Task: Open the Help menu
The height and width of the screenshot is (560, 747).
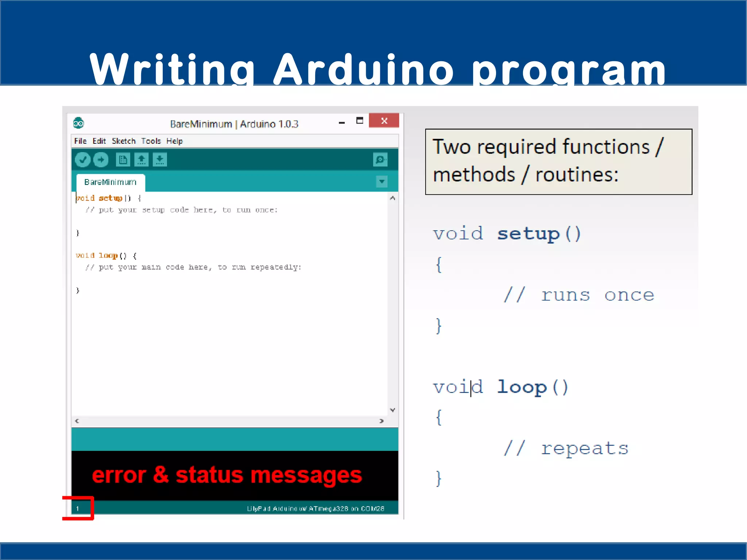Action: tap(174, 141)
